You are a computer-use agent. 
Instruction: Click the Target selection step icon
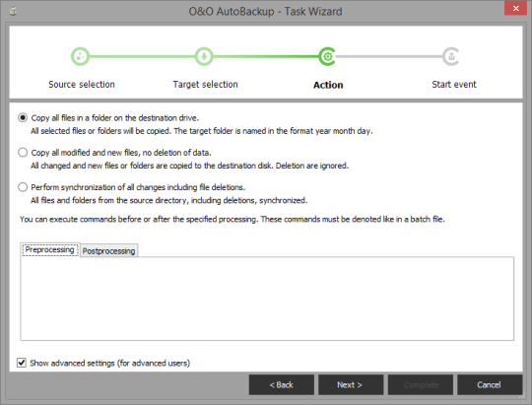(x=204, y=56)
